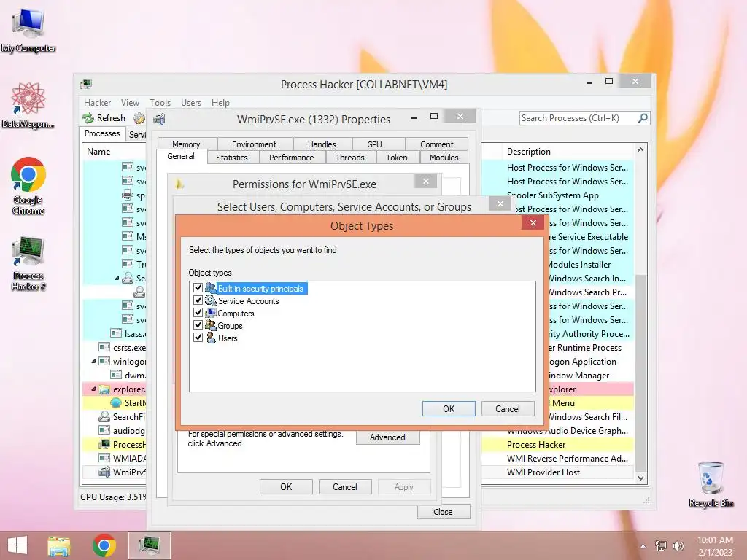Viewport: 747px width, 560px height.
Task: Click the taskbar volume speaker icon
Action: pyautogui.click(x=678, y=545)
